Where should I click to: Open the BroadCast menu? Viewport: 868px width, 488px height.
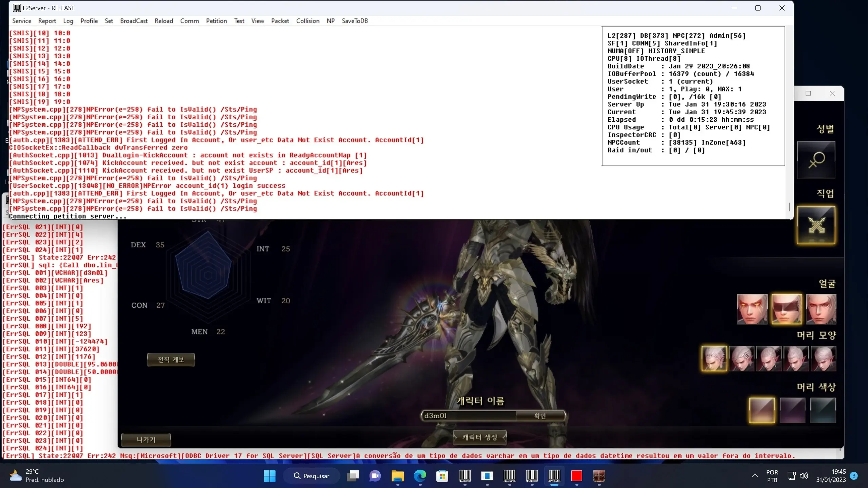(x=134, y=21)
